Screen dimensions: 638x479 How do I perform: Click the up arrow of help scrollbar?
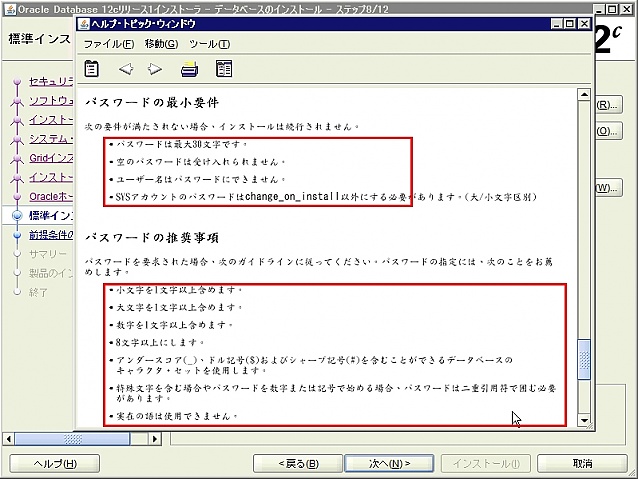click(584, 94)
